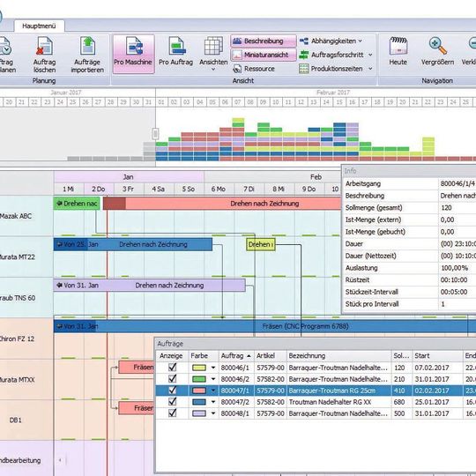This screenshot has width=476, height=476.
Task: Click the Vergrößern zoom icon
Action: 437,46
